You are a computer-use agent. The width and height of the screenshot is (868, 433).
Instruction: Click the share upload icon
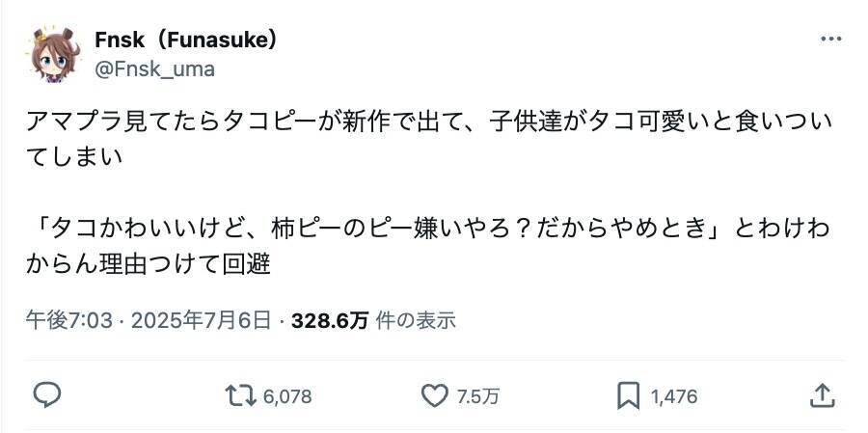coord(821,394)
